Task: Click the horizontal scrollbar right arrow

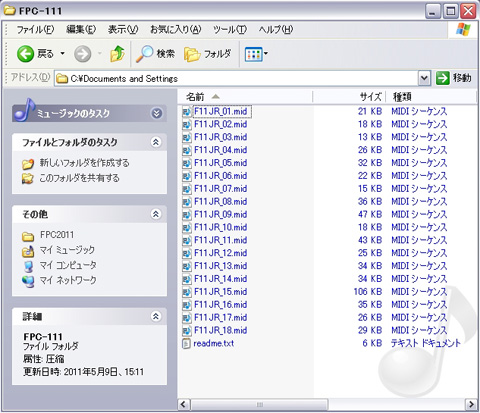Action: click(x=471, y=404)
